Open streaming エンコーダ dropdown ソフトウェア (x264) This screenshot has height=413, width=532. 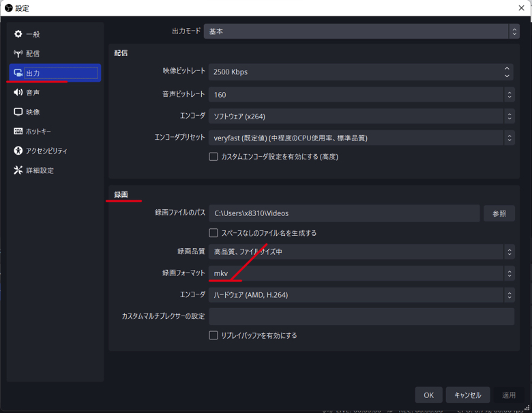pyautogui.click(x=361, y=117)
